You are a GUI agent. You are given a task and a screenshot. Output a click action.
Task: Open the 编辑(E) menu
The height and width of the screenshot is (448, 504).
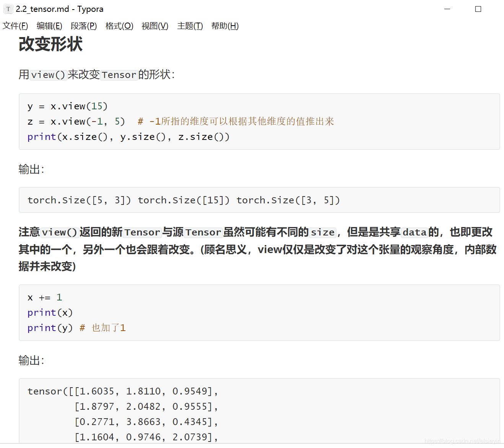49,26
